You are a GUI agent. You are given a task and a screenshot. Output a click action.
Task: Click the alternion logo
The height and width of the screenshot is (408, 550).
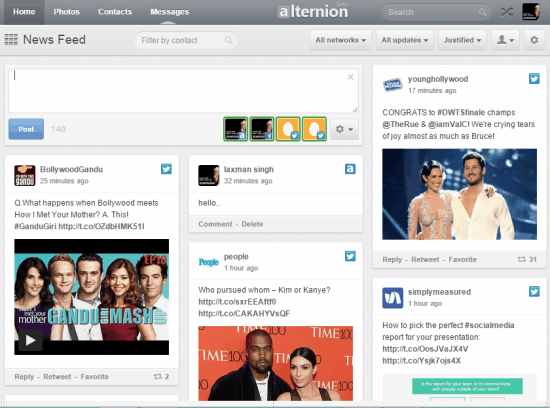tap(313, 12)
